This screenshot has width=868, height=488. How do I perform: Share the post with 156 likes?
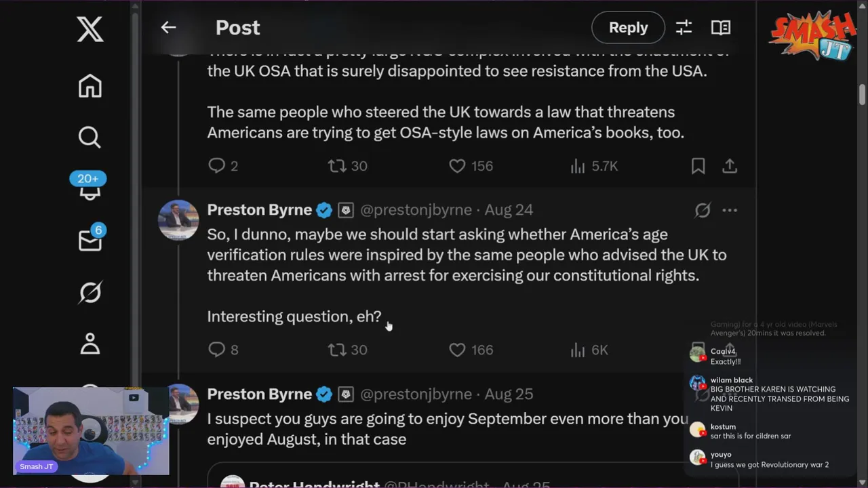(x=730, y=166)
